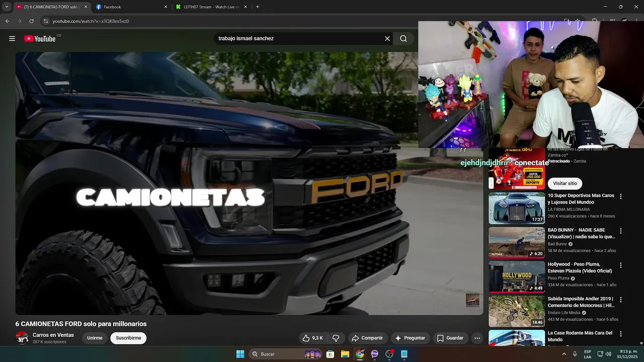Open the YouTube hamburger guide menu
The image size is (644, 362).
coord(12,38)
